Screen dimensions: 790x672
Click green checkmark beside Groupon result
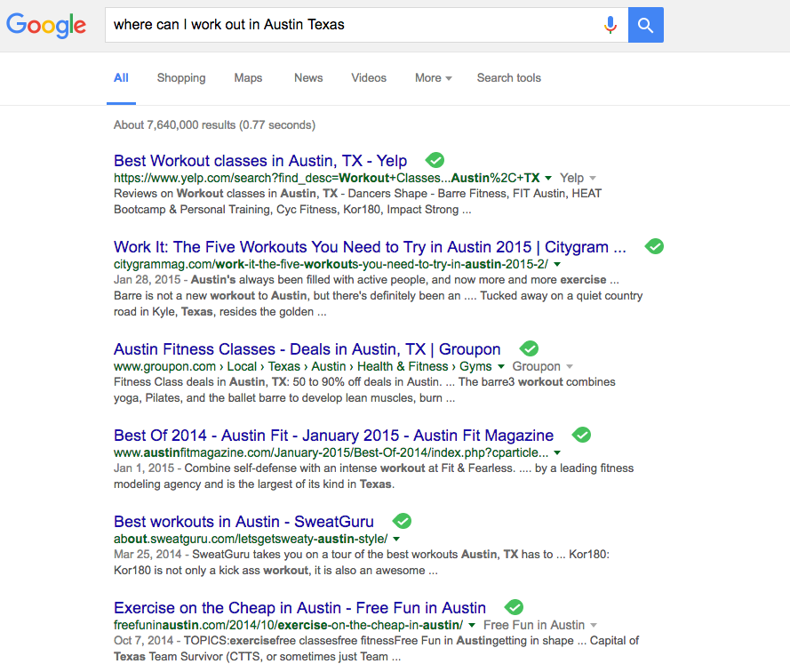529,348
